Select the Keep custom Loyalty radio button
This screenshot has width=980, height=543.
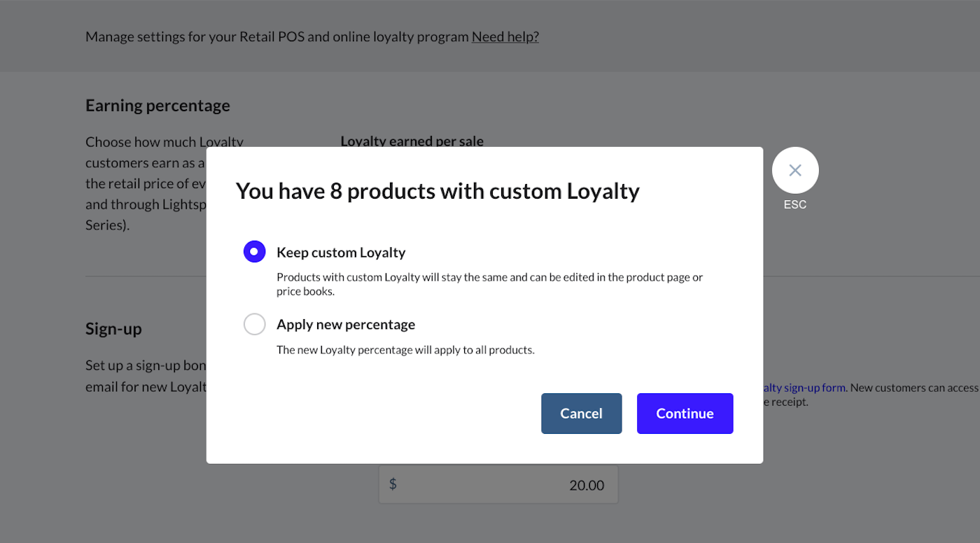tap(254, 251)
